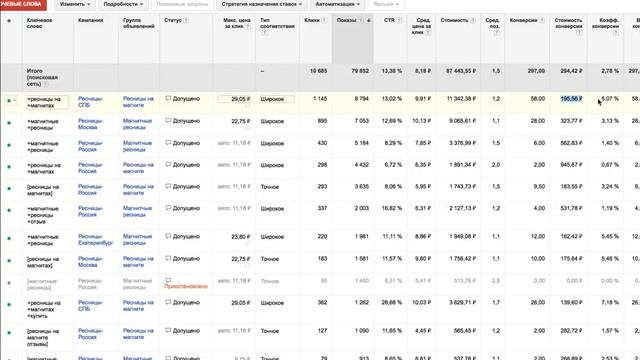The width and height of the screenshot is (640, 360).
Task: Toggle status dot for +ресницы на +магнитах +купить
Action: click(x=9, y=305)
